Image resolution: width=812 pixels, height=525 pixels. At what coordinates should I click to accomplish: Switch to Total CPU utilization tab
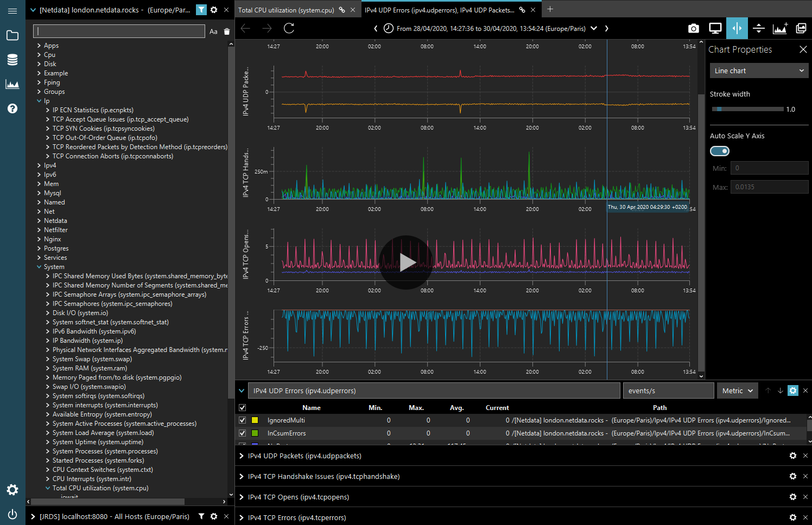point(286,10)
